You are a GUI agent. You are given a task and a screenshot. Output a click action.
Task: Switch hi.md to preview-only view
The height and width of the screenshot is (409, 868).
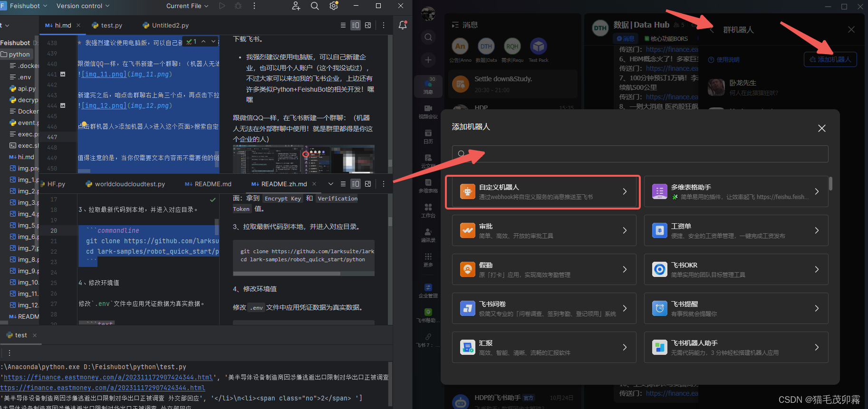pos(368,25)
